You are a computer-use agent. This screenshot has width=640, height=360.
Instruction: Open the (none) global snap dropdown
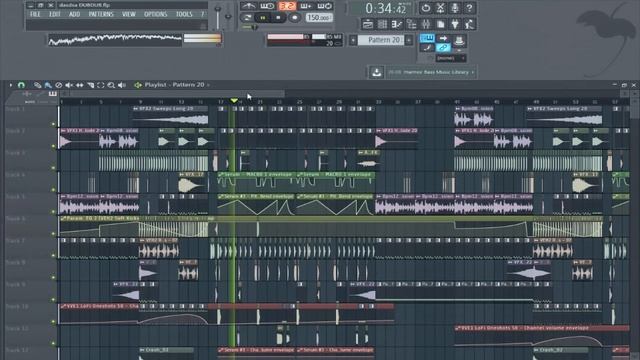(451, 58)
